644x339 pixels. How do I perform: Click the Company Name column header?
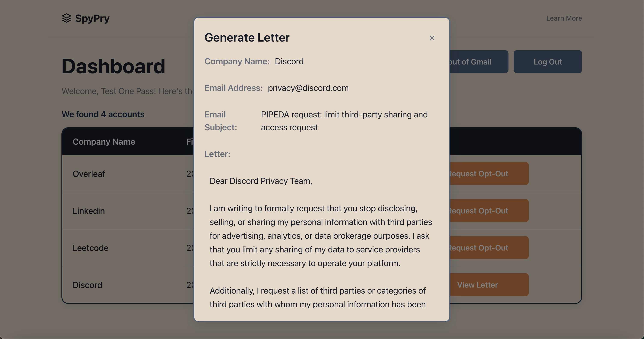[104, 142]
